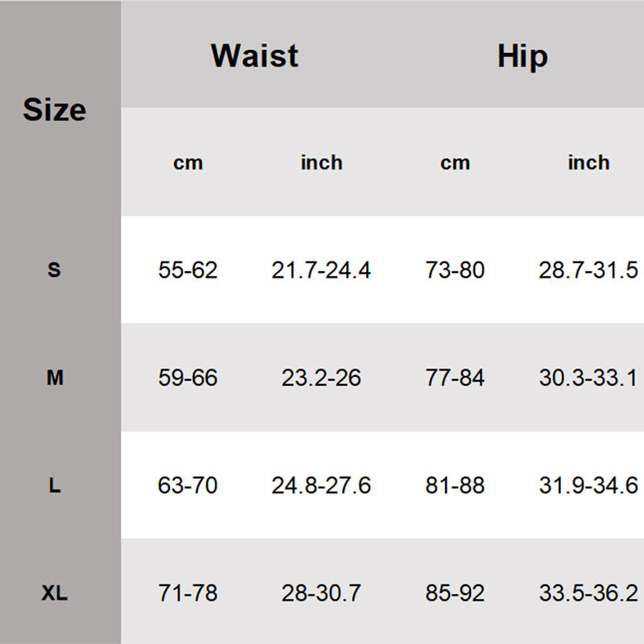Click the Size column header
Image resolution: width=644 pixels, height=644 pixels.
(55, 109)
